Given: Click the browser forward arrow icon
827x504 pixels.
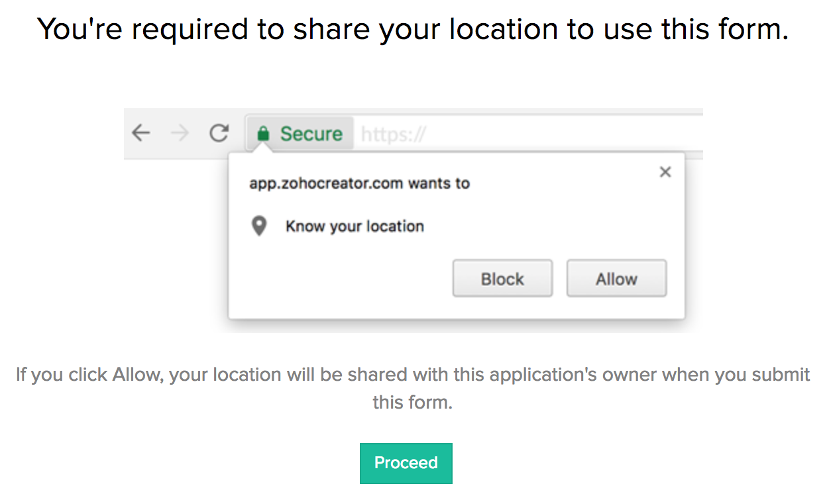Looking at the screenshot, I should [179, 134].
